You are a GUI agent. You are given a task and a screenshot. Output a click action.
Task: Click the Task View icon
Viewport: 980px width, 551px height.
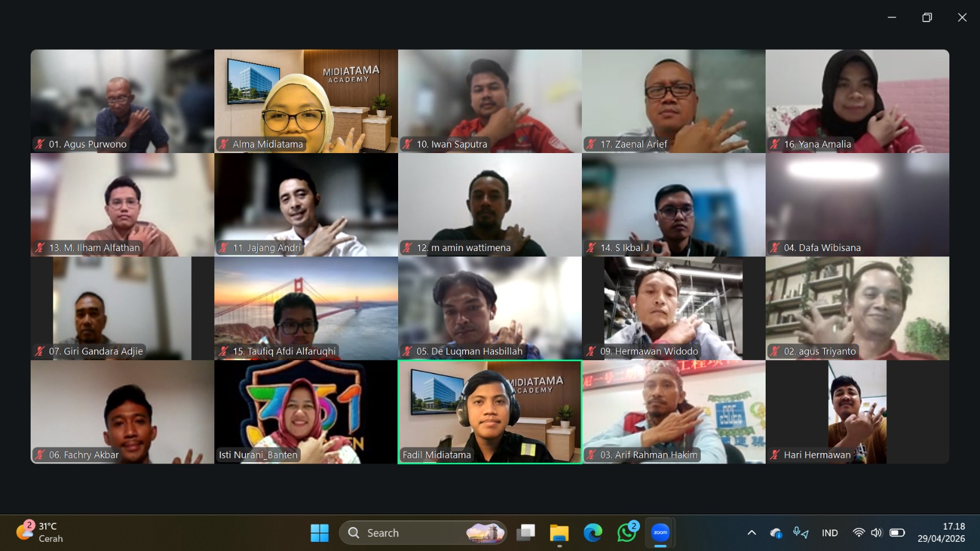tap(526, 533)
